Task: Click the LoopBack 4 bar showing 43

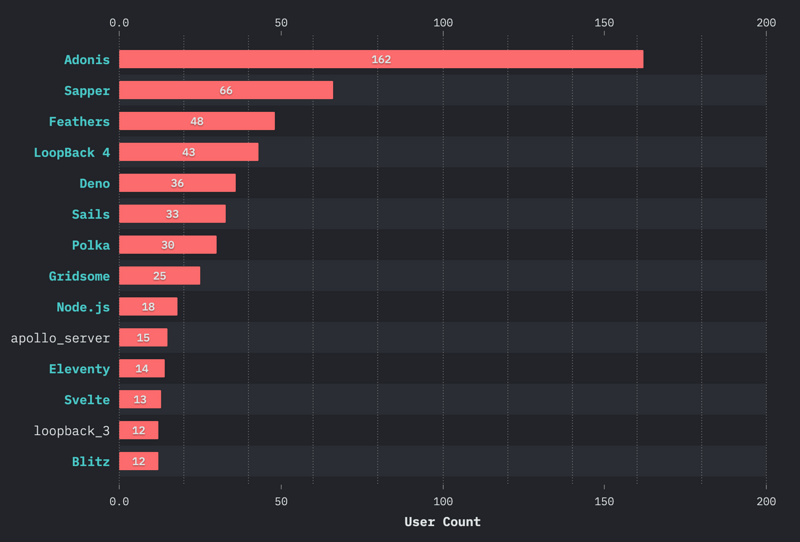Action: [x=189, y=152]
